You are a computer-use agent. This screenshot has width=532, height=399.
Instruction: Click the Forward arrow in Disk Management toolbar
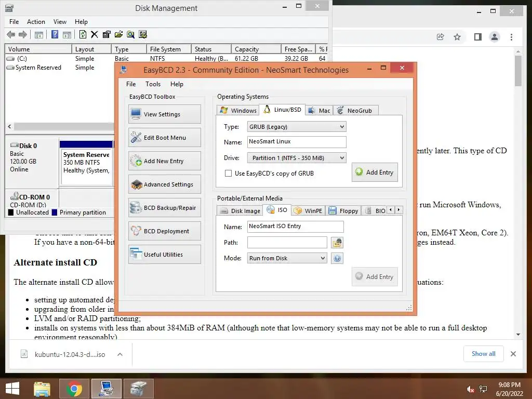click(23, 34)
